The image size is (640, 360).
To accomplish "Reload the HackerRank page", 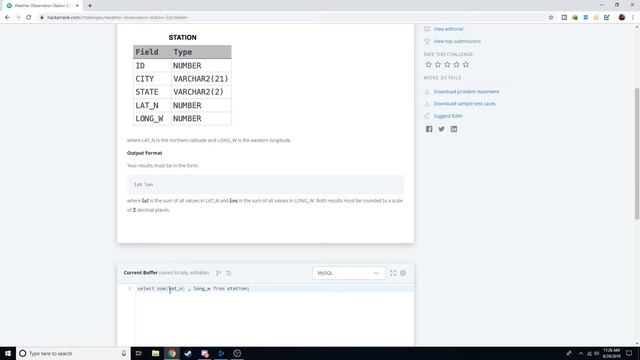I will click(29, 18).
